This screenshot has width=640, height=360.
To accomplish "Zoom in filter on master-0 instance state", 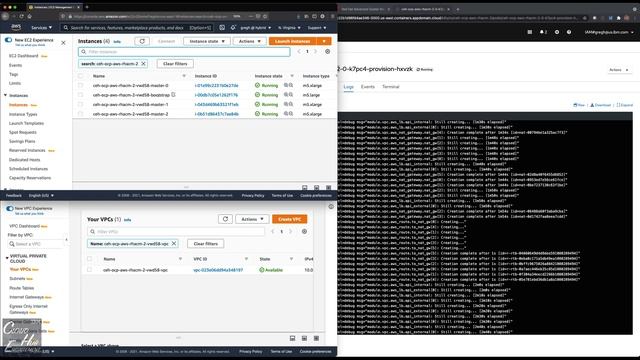I will point(286,85).
